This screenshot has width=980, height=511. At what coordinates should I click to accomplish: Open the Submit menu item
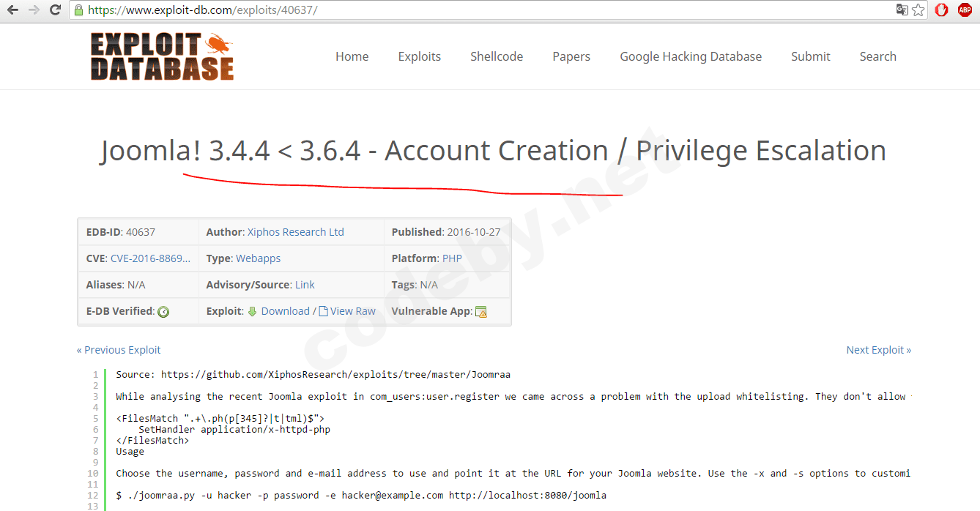pos(811,56)
